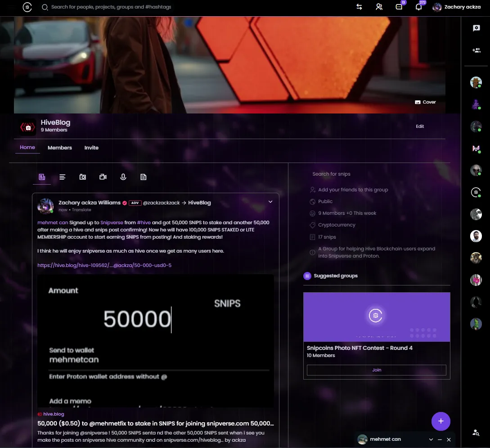Click Add your friends to this group
This screenshot has width=490, height=448.
click(x=353, y=190)
